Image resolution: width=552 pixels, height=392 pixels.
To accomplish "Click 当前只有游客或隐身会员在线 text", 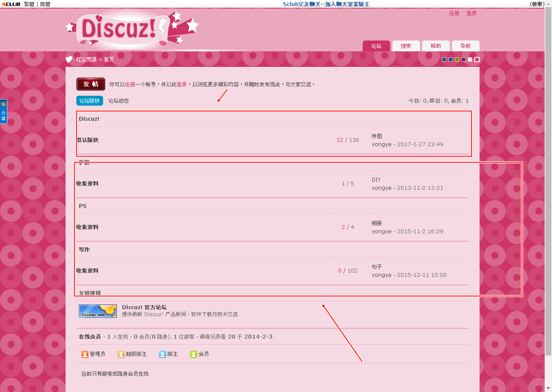I will click(115, 374).
